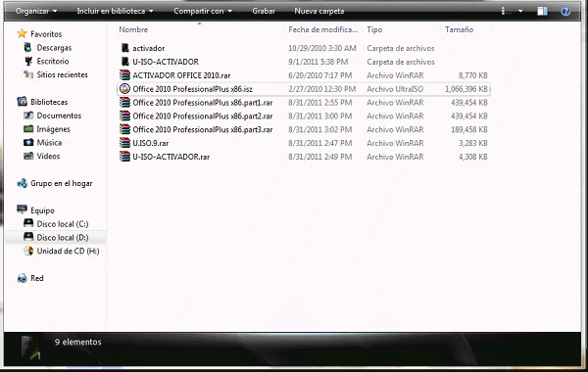The width and height of the screenshot is (588, 372).
Task: Click the Bibliotecas library icon
Action: 23,102
